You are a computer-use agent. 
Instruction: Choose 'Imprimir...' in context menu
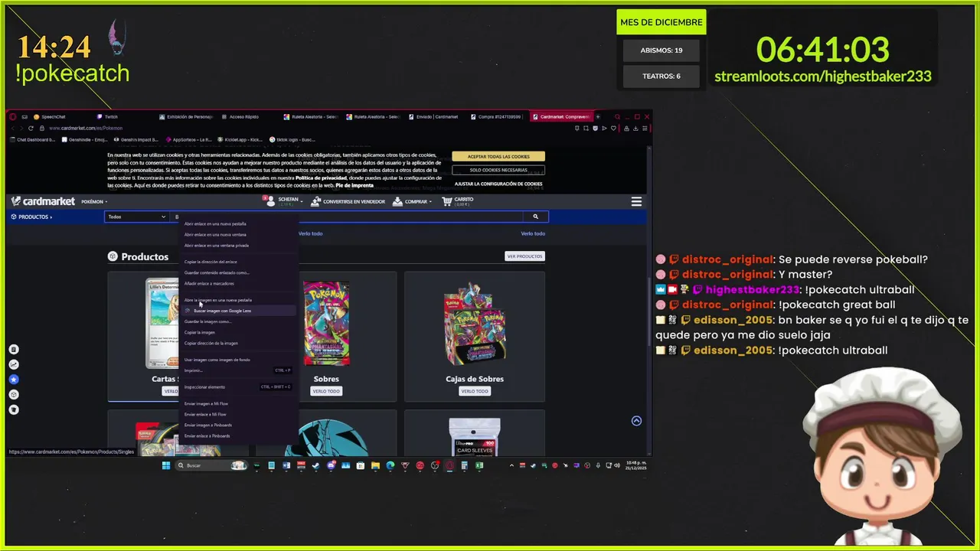point(237,370)
